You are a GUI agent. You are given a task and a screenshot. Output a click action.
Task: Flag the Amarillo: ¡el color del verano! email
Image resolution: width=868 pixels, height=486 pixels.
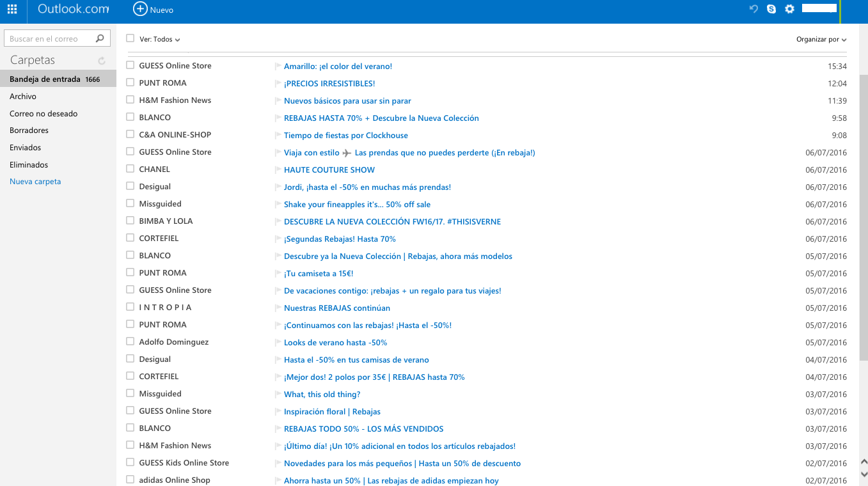point(278,67)
